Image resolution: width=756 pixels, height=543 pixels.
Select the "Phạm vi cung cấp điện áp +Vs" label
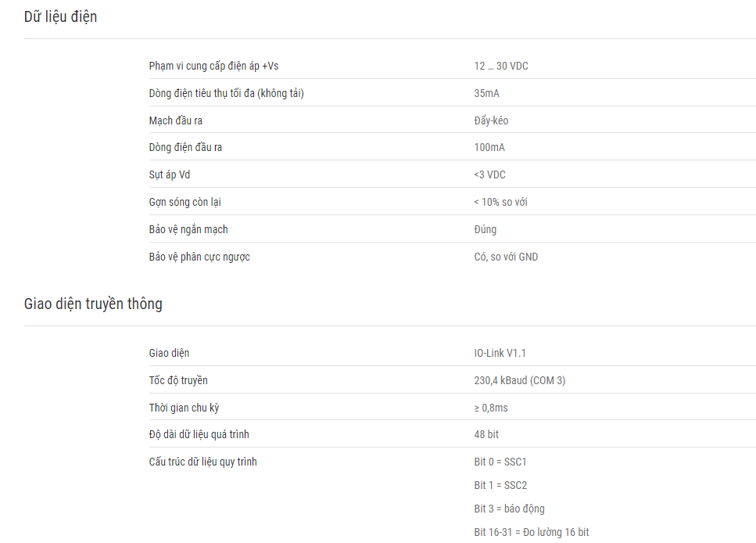click(213, 67)
